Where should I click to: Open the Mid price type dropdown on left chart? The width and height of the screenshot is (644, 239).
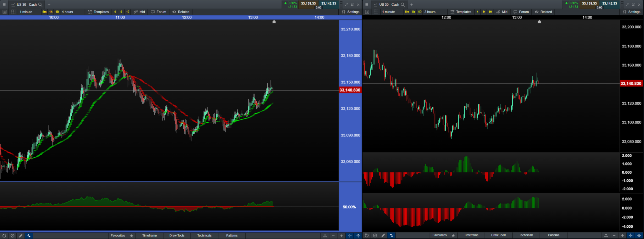pos(139,12)
